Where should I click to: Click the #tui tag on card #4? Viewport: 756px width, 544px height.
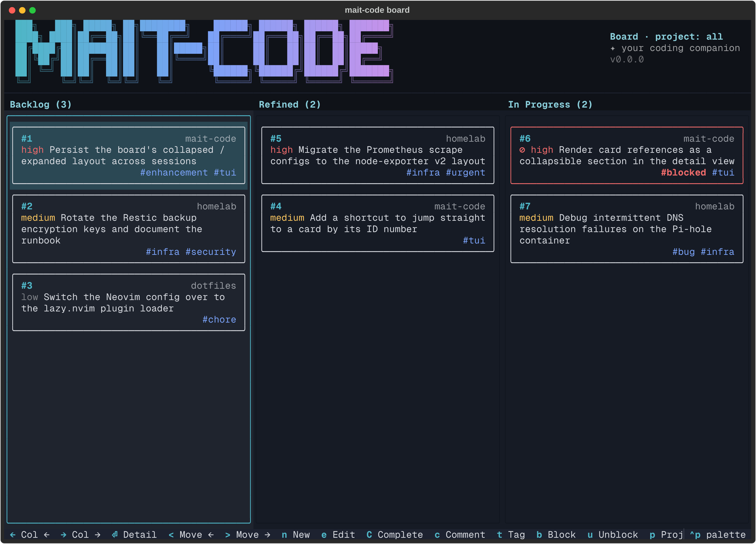(474, 240)
